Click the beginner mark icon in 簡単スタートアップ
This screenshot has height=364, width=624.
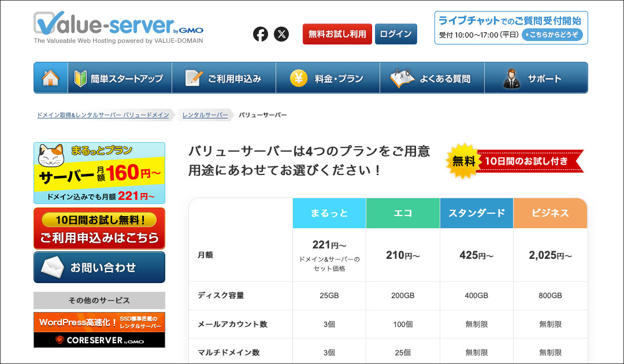[x=80, y=78]
